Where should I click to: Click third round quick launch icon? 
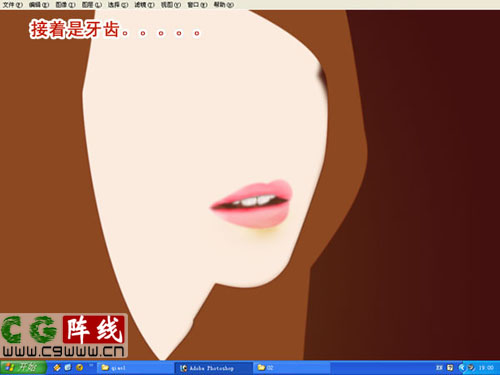[x=79, y=367]
